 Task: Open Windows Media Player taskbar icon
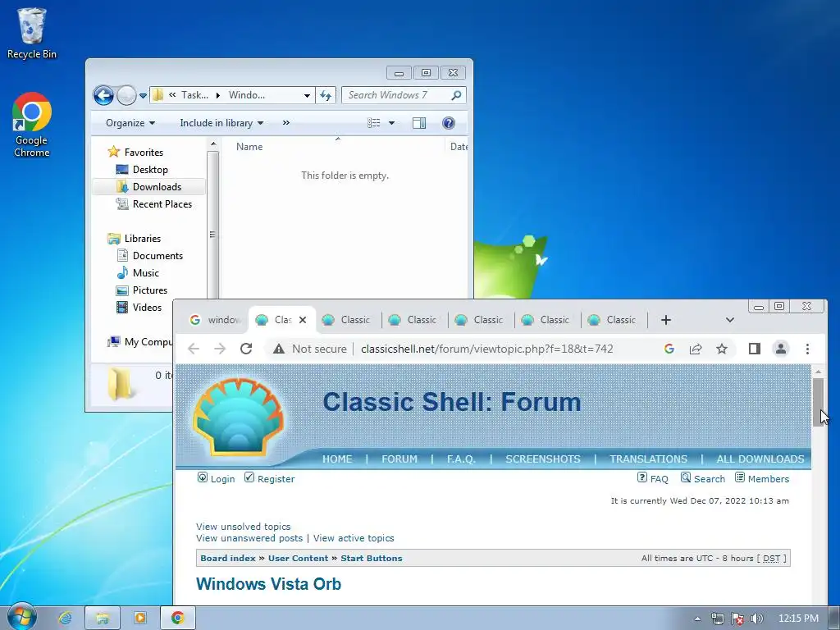click(x=139, y=619)
